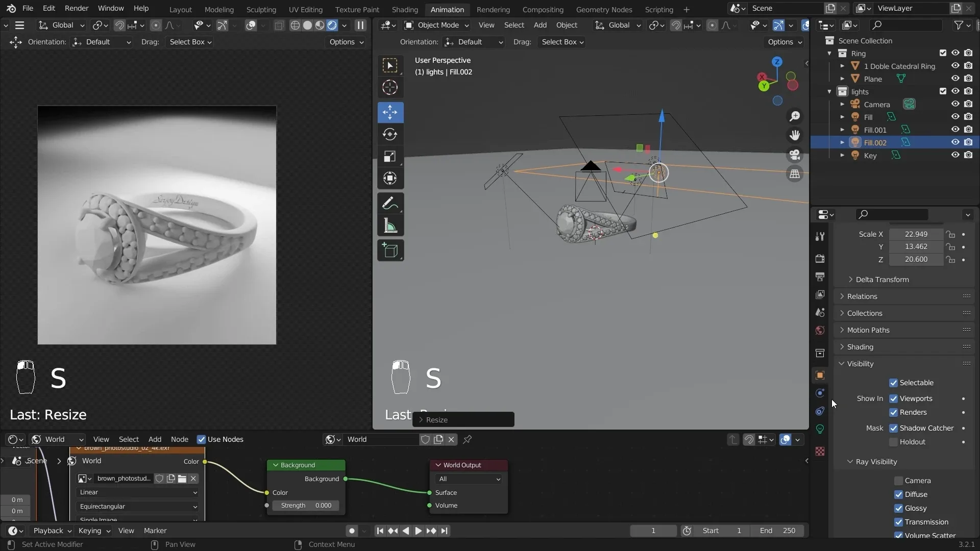The image size is (980, 551).
Task: Switch perspective/orthographic grid icon
Action: pos(795,174)
